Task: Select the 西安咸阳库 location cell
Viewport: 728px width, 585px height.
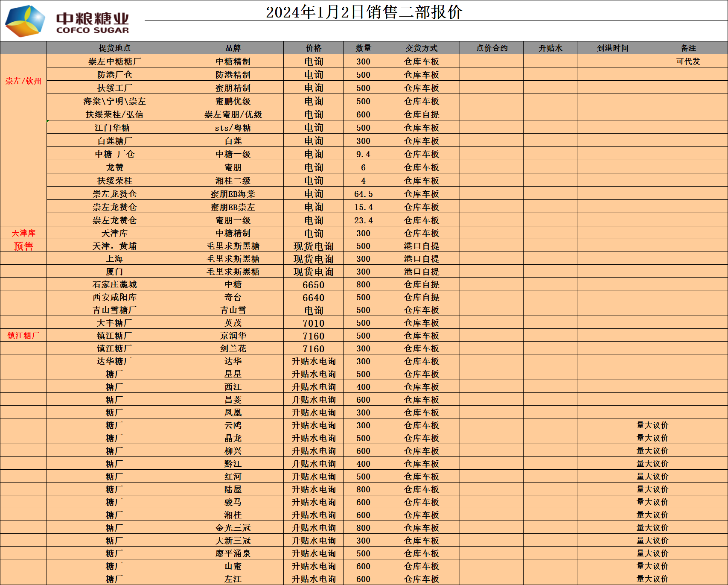Action: [114, 297]
